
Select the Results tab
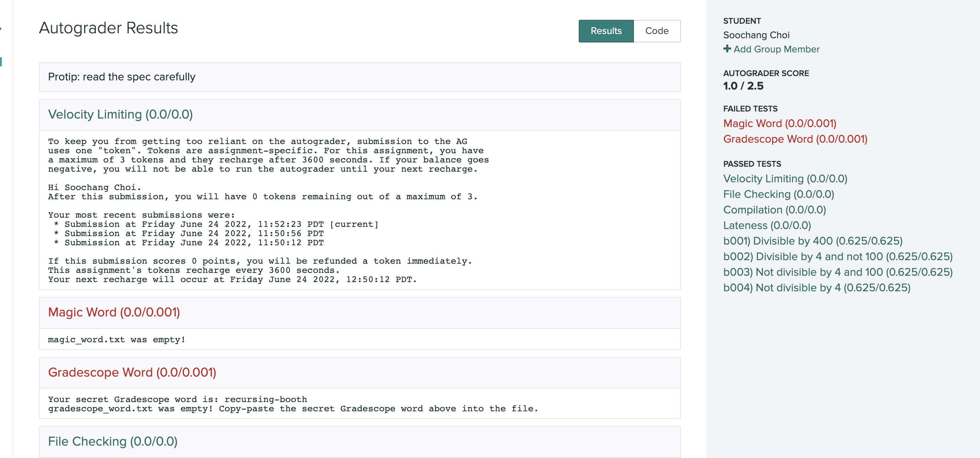click(x=606, y=31)
